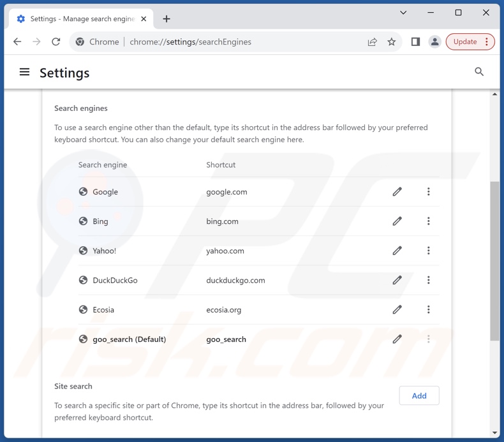This screenshot has width=504, height=442.
Task: Toggle the browser side panel
Action: [415, 42]
